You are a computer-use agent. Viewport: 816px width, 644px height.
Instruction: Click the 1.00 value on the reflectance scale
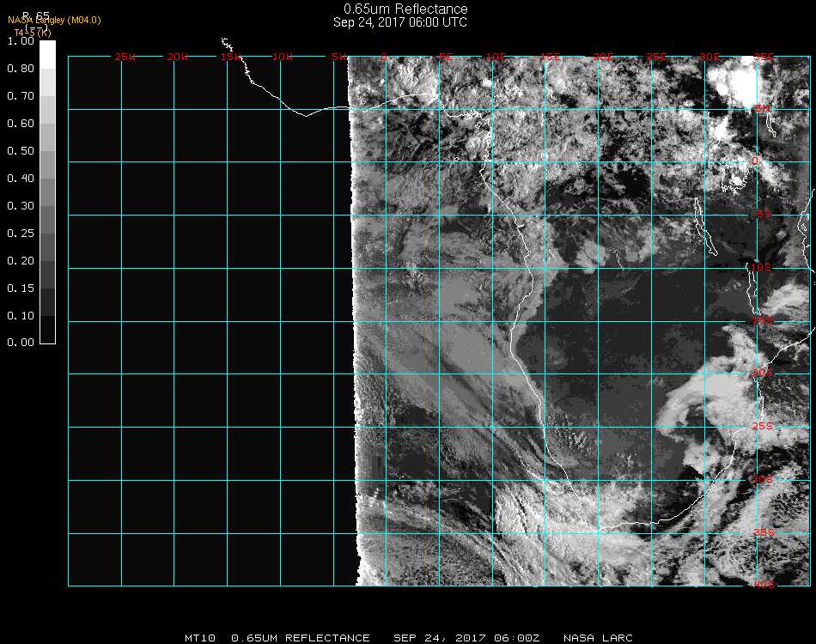20,41
